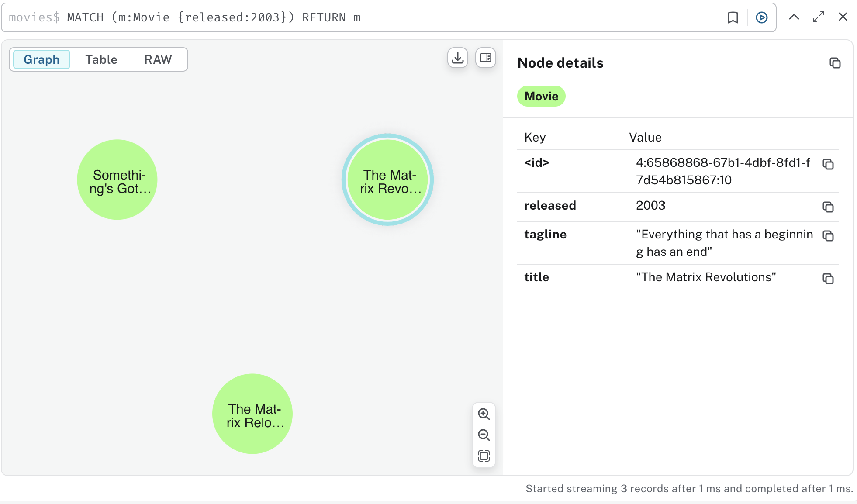This screenshot has width=857, height=504.
Task: Zoom out of the graph
Action: [x=484, y=435]
